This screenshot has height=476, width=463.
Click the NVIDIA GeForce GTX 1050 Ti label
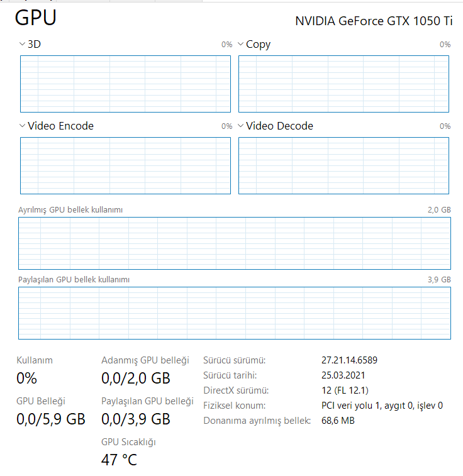pos(374,21)
